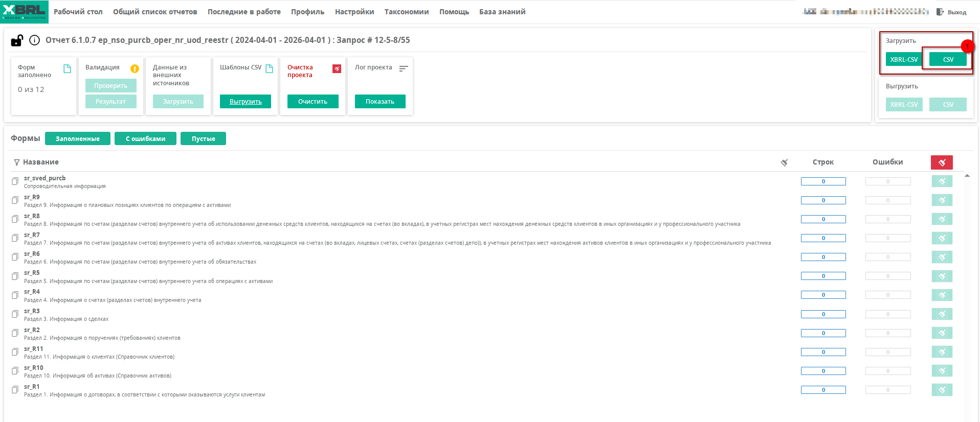Click the red broom icon in Очистка проекта card
This screenshot has height=422, width=980.
[337, 68]
